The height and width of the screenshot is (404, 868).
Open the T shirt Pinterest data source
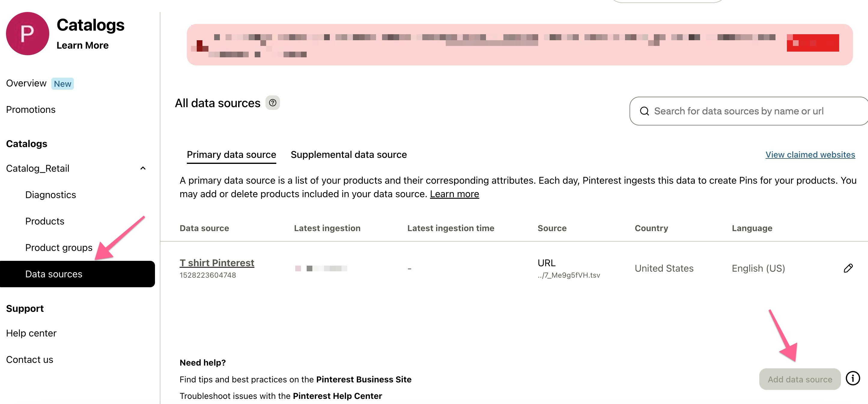[x=217, y=263]
